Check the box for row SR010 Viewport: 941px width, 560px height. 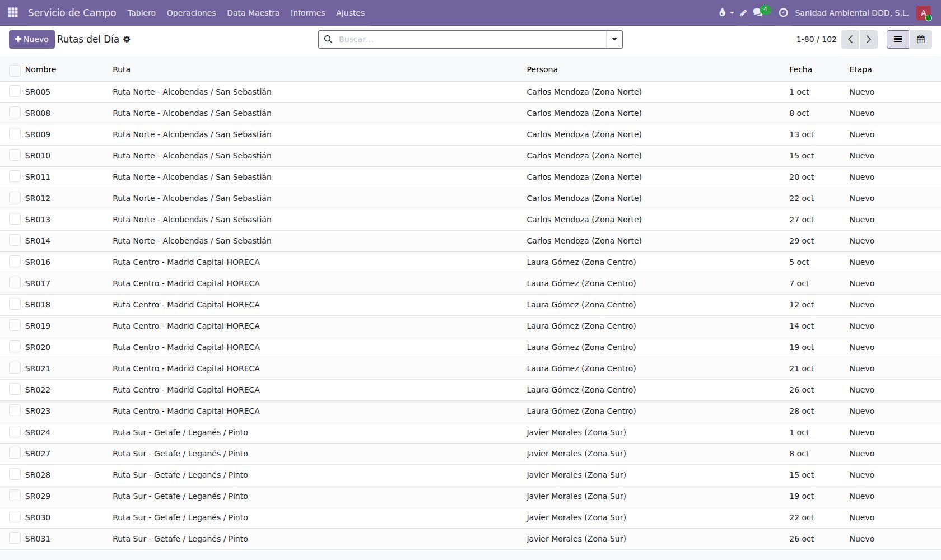(x=15, y=155)
